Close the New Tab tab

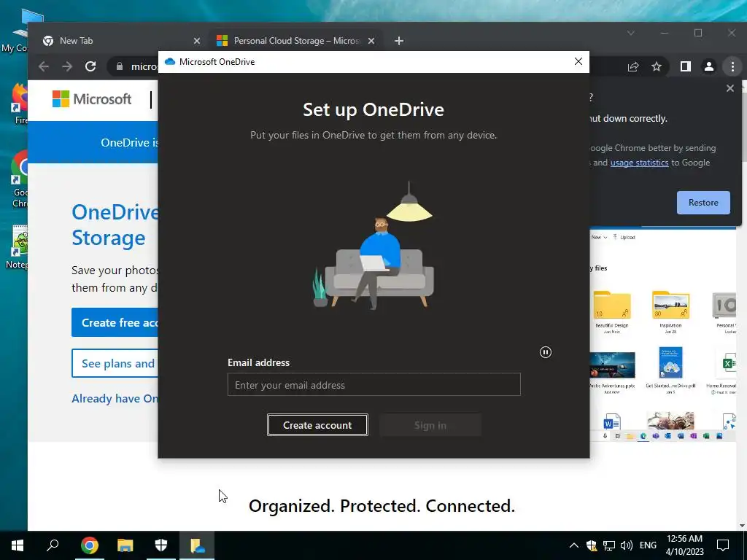[197, 41]
